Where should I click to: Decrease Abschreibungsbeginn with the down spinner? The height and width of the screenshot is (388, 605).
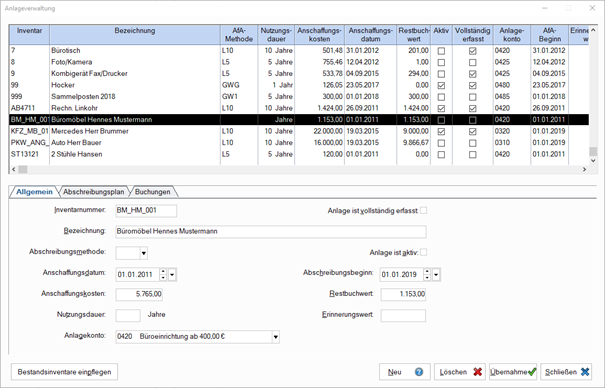[427, 278]
